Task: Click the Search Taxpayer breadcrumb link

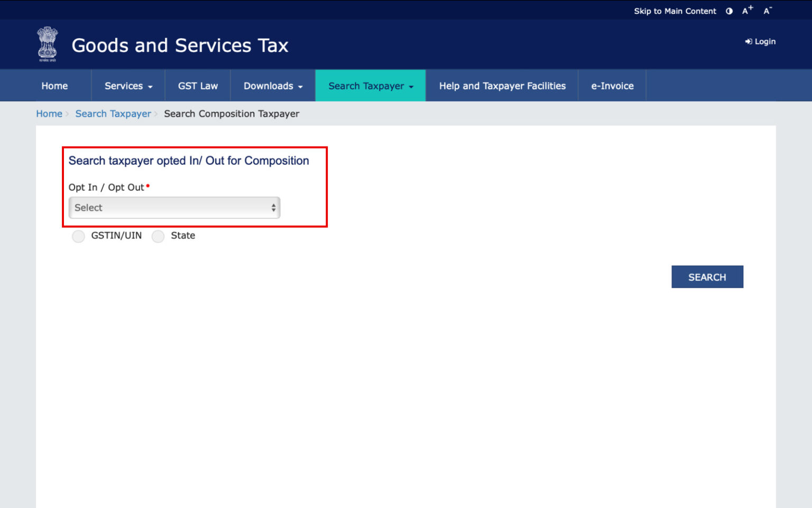Action: point(113,113)
